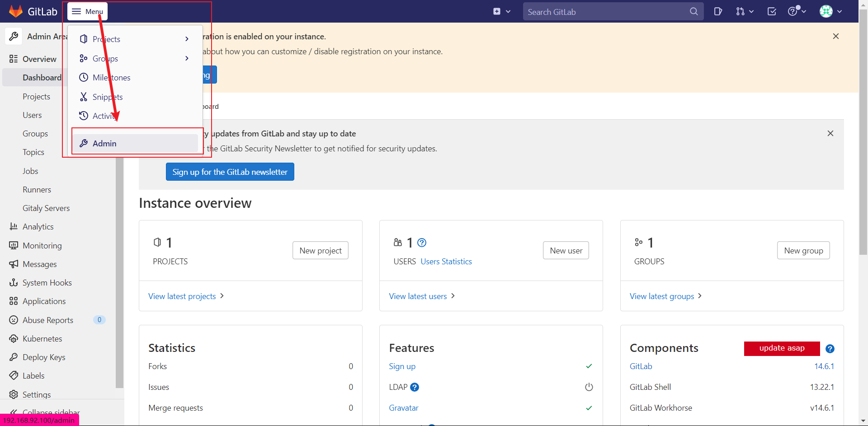Click the Components help question icon

(x=830, y=349)
